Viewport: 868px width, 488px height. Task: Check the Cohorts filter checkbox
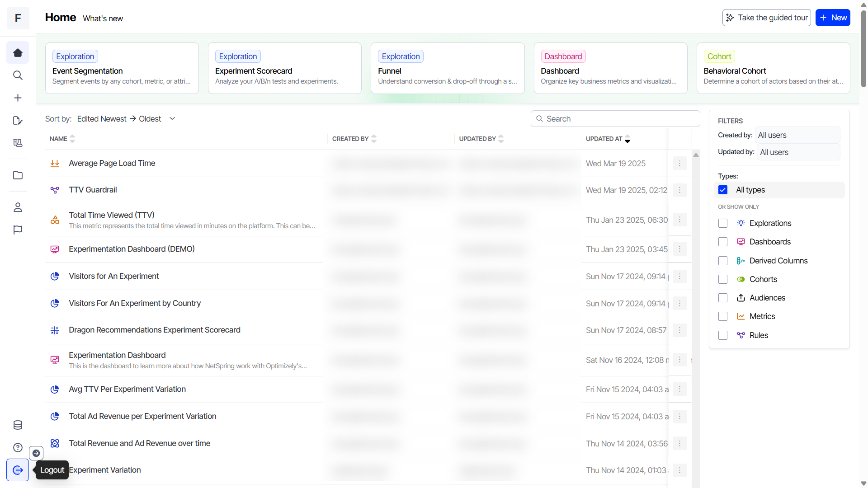(723, 279)
